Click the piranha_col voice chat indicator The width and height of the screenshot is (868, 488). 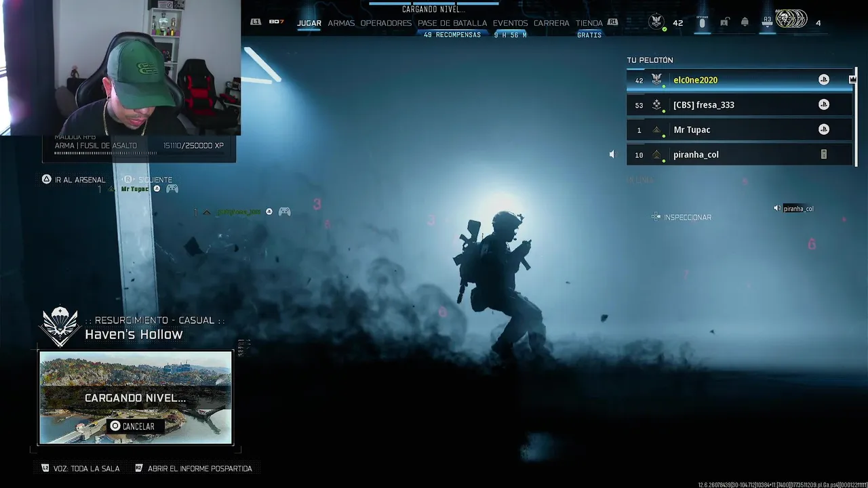point(794,209)
